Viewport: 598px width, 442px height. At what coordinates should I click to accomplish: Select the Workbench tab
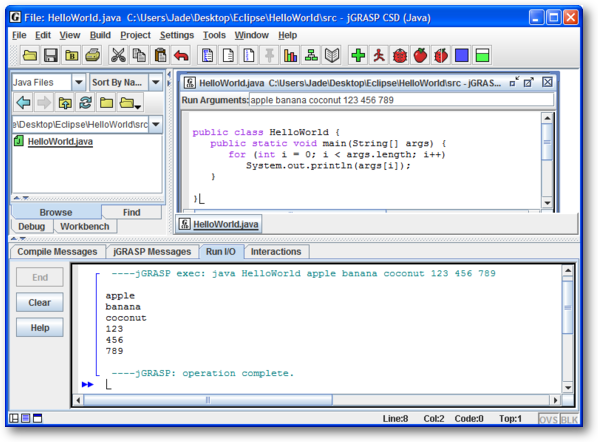(85, 227)
